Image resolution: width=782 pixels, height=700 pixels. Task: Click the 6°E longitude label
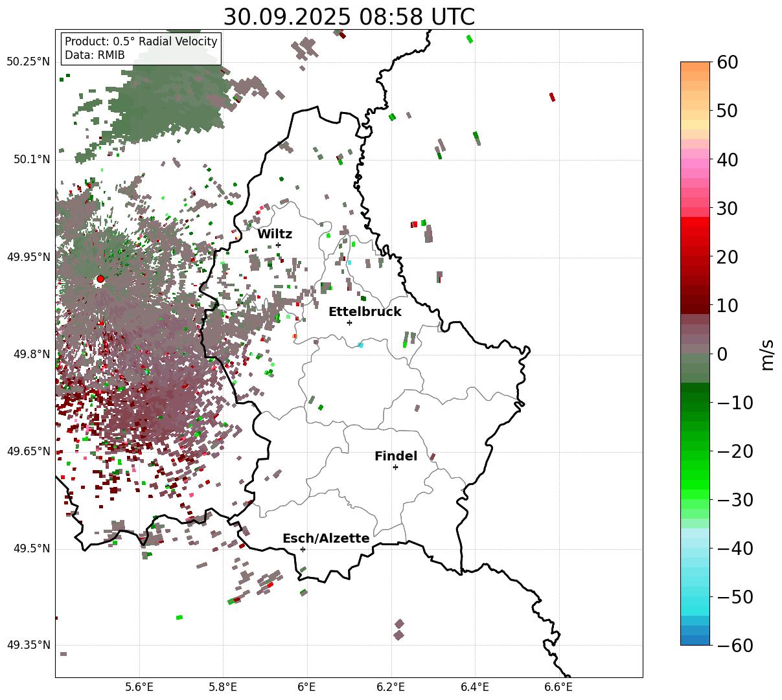[x=307, y=688]
